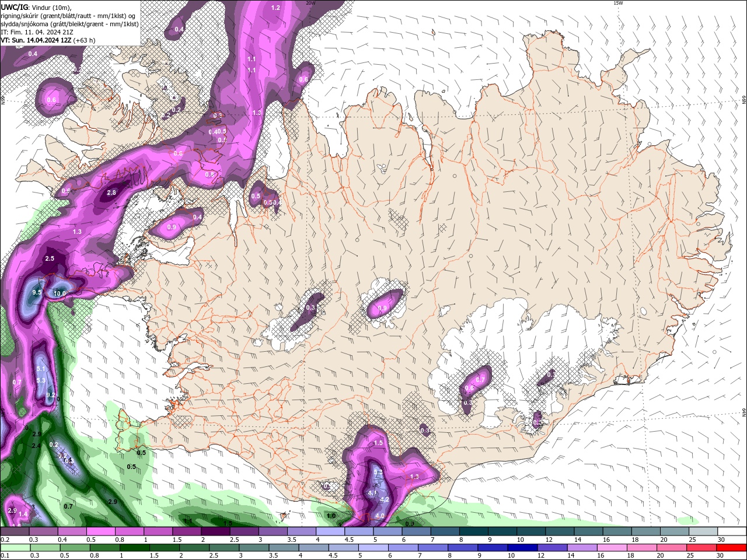Click the 9.2 precipitation value on the map
747x560 pixels.
pos(50,395)
